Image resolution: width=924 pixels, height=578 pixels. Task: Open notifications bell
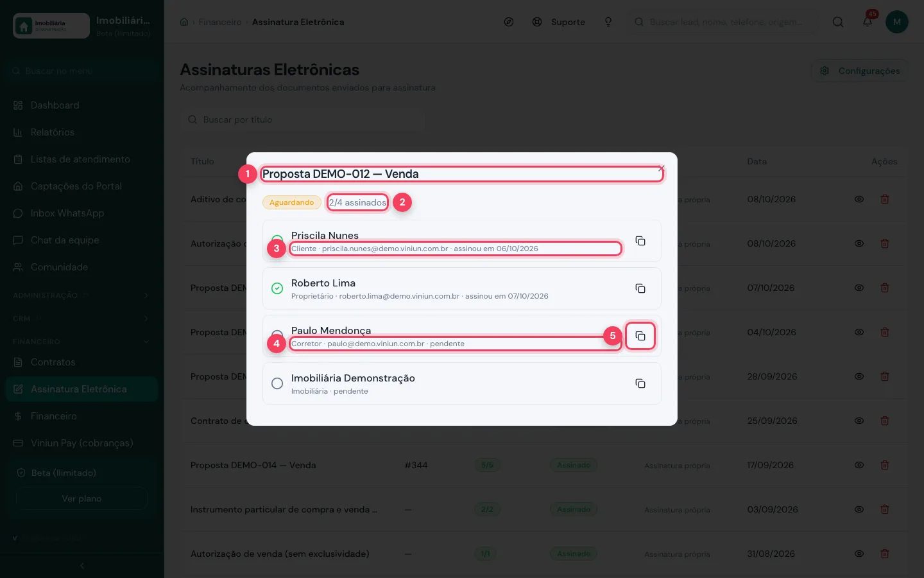(868, 22)
